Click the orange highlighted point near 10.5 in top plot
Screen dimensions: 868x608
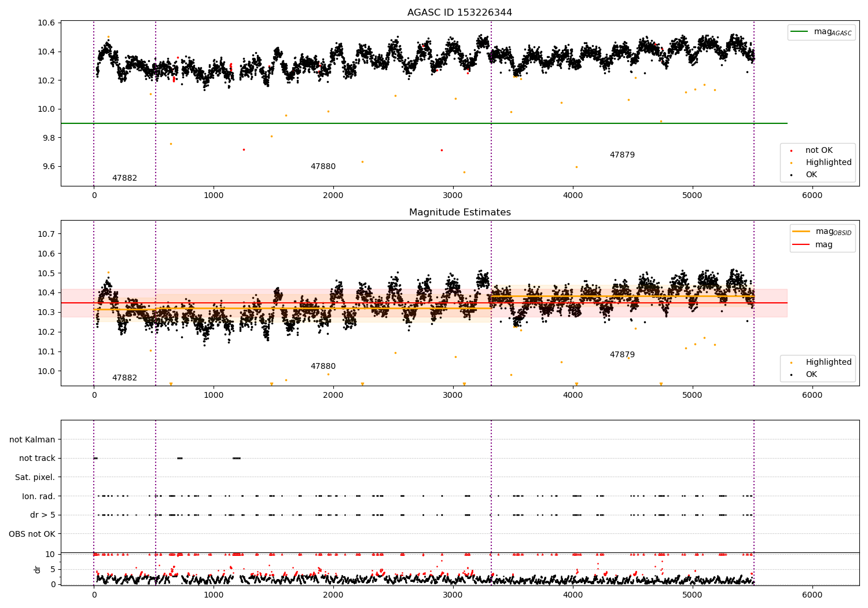coord(108,36)
